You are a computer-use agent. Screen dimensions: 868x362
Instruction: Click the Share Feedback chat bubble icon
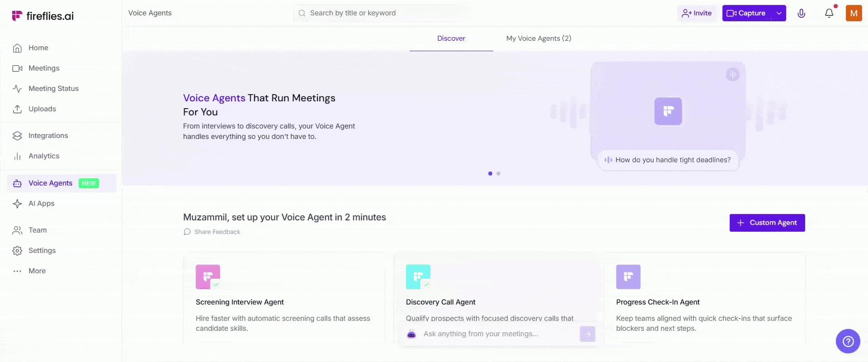pyautogui.click(x=187, y=232)
